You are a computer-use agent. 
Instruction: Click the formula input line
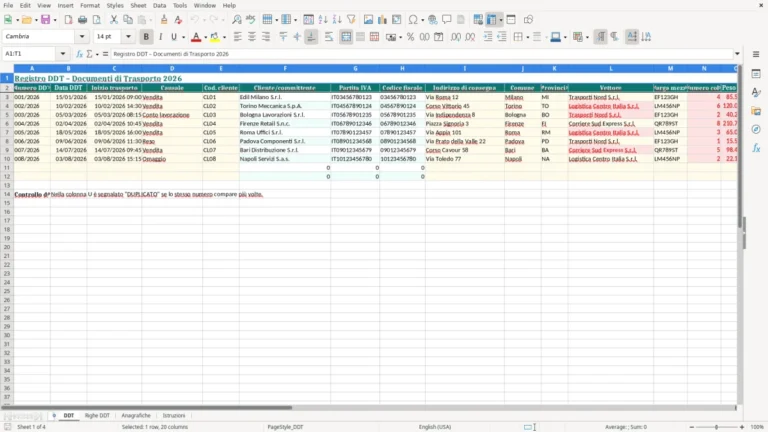point(421,54)
